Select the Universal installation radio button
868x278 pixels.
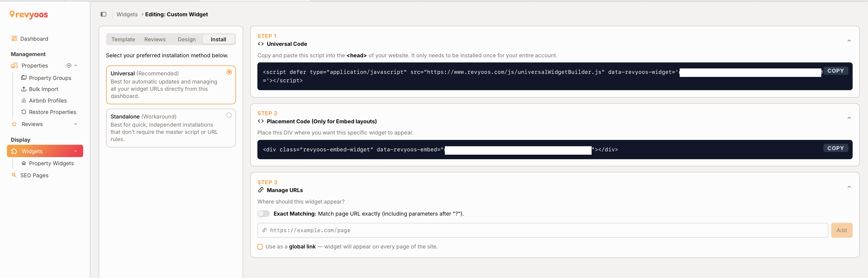tap(229, 72)
